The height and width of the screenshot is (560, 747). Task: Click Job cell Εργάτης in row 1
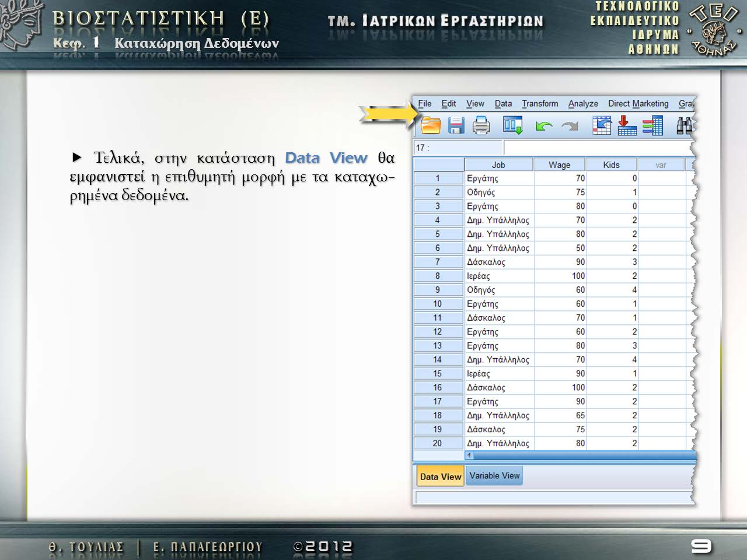pos(500,178)
